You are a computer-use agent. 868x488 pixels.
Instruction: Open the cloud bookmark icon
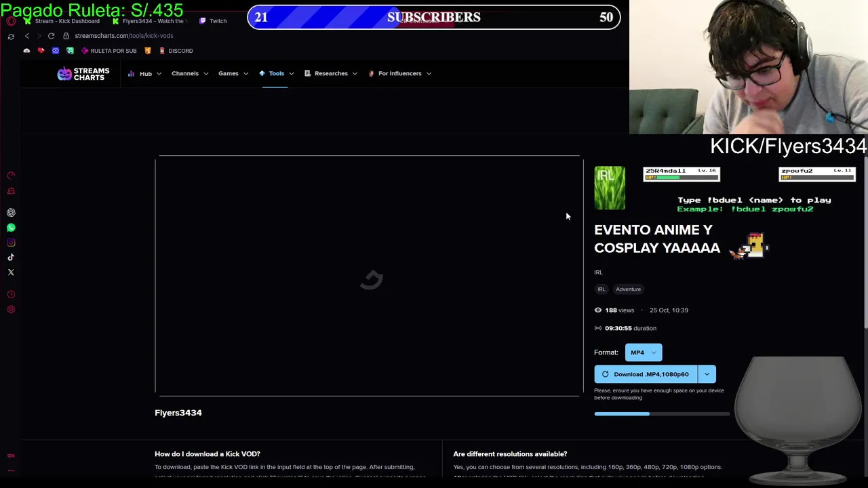click(x=26, y=51)
